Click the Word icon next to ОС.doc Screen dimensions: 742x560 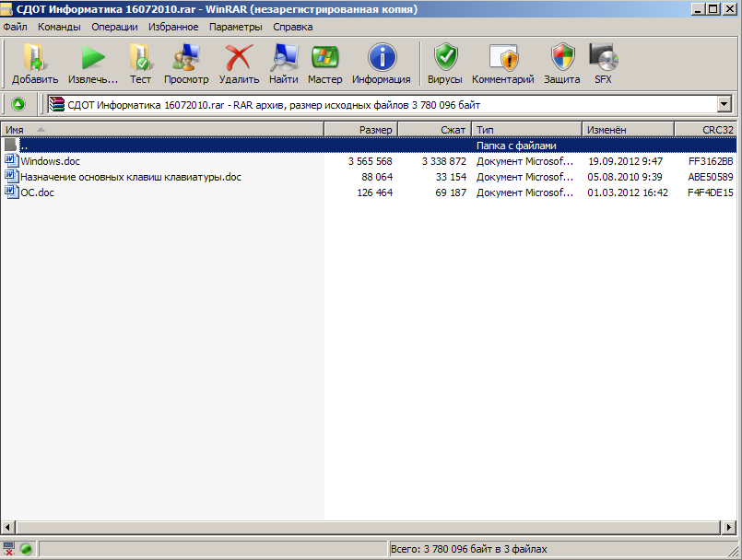coord(11,192)
